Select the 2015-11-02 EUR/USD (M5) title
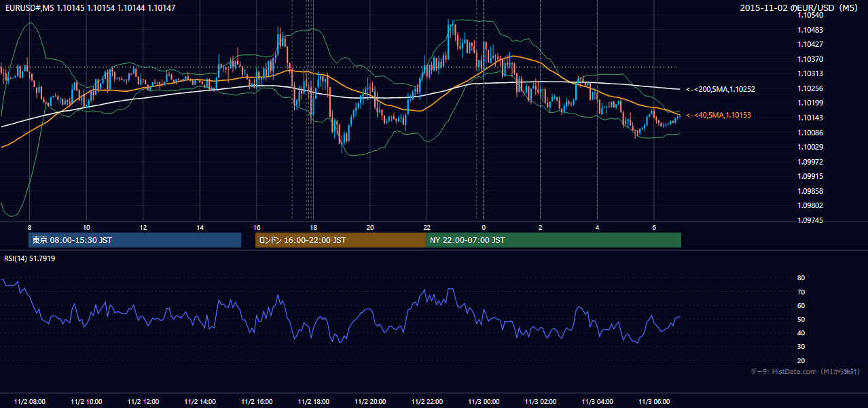This screenshot has height=408, width=868. 800,8
